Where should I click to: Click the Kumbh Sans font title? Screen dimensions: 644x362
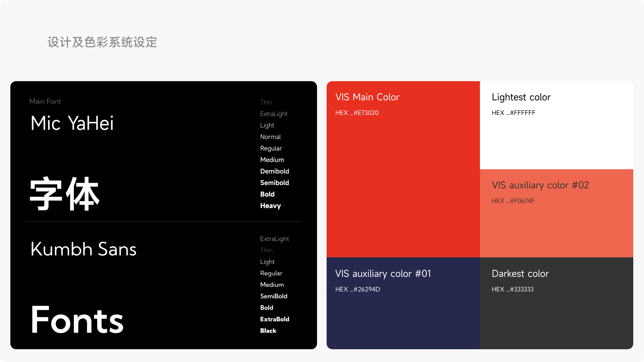pyautogui.click(x=83, y=249)
